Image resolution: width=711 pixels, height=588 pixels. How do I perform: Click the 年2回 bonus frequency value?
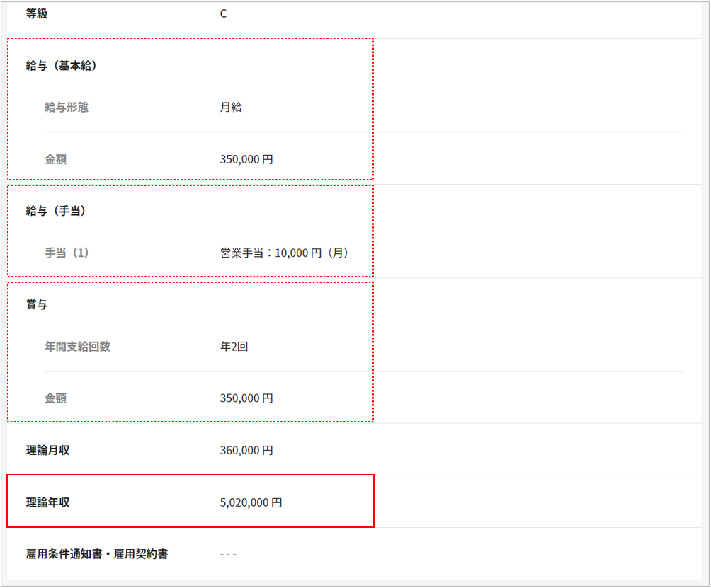pos(234,347)
